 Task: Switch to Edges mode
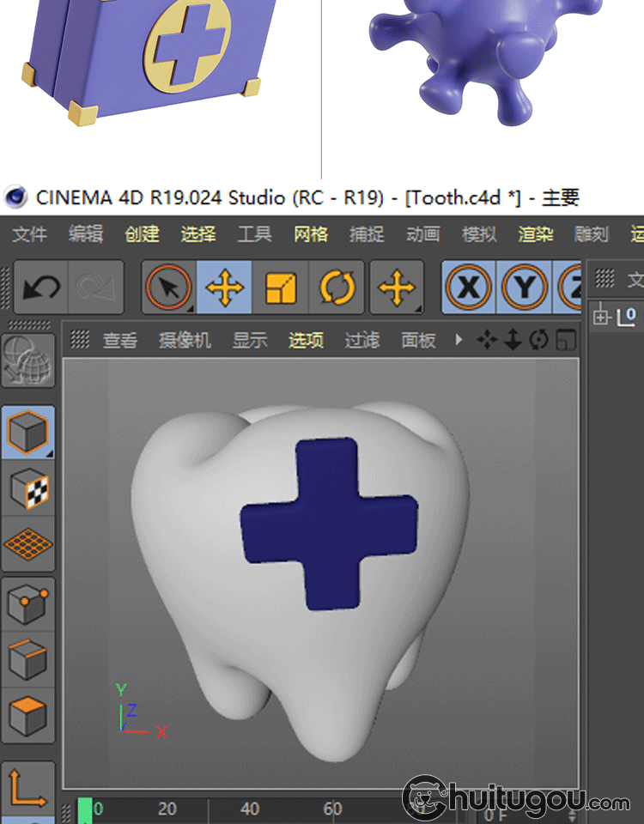click(x=27, y=659)
